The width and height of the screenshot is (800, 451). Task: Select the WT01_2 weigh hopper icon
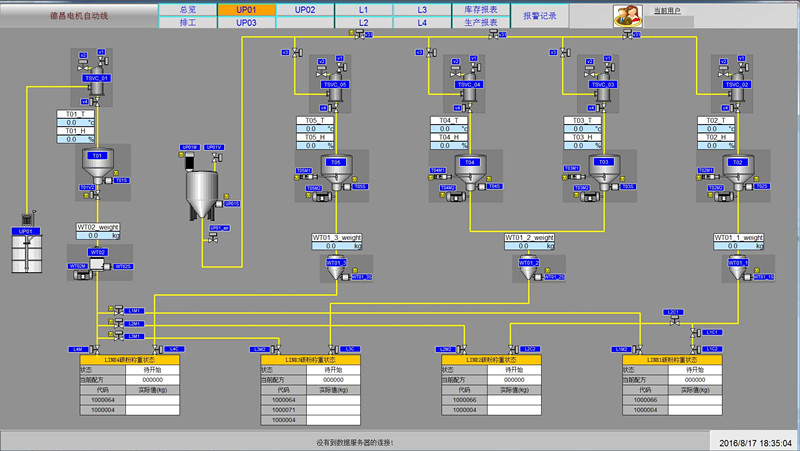click(527, 267)
